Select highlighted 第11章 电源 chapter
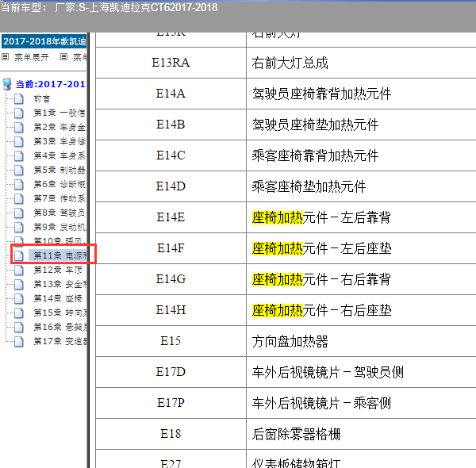The image size is (476, 468). point(58,255)
